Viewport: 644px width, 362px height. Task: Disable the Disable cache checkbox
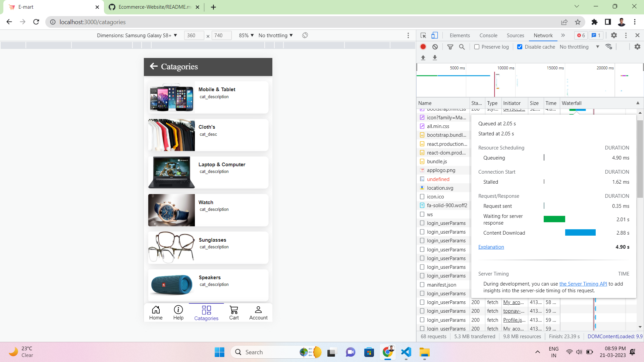click(520, 47)
